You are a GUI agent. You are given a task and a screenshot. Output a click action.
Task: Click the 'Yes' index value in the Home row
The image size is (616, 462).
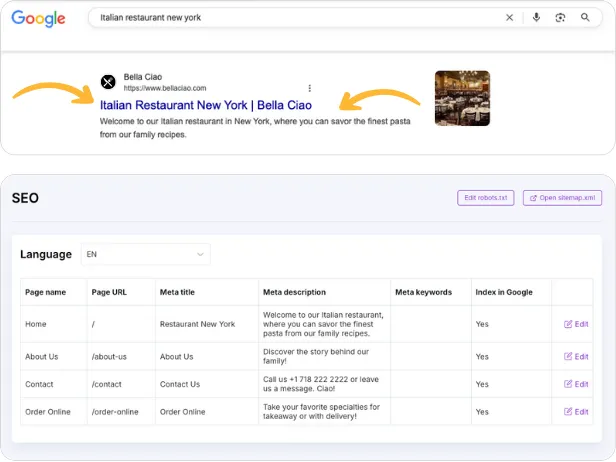(x=482, y=324)
